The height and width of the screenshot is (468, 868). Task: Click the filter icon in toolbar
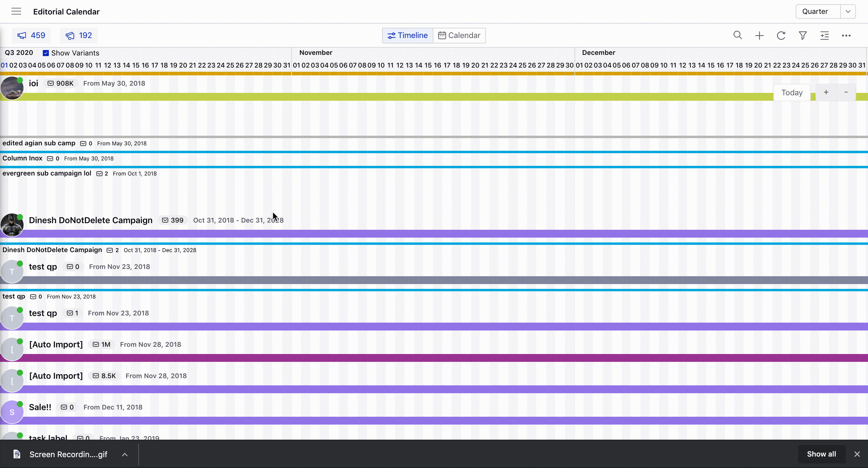coord(803,36)
